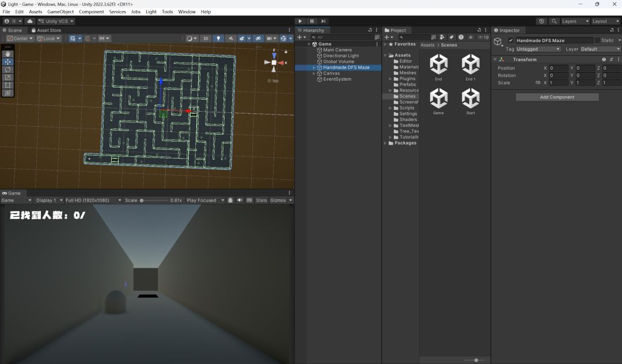This screenshot has width=622, height=364.
Task: Open the Layout dropdown in top toolbar
Action: [605, 21]
